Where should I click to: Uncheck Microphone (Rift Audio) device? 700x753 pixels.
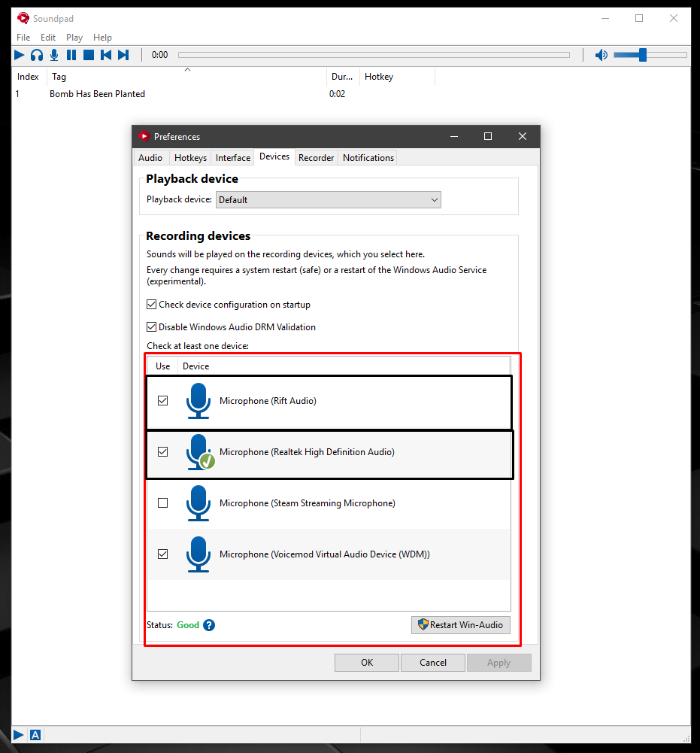click(162, 400)
